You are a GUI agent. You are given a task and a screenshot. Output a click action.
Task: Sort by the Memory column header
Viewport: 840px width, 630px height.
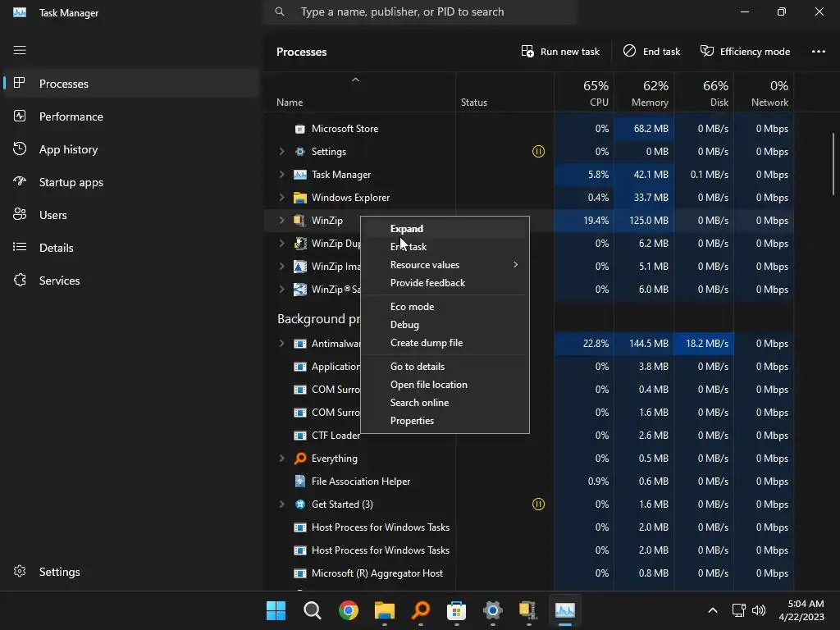[644, 93]
